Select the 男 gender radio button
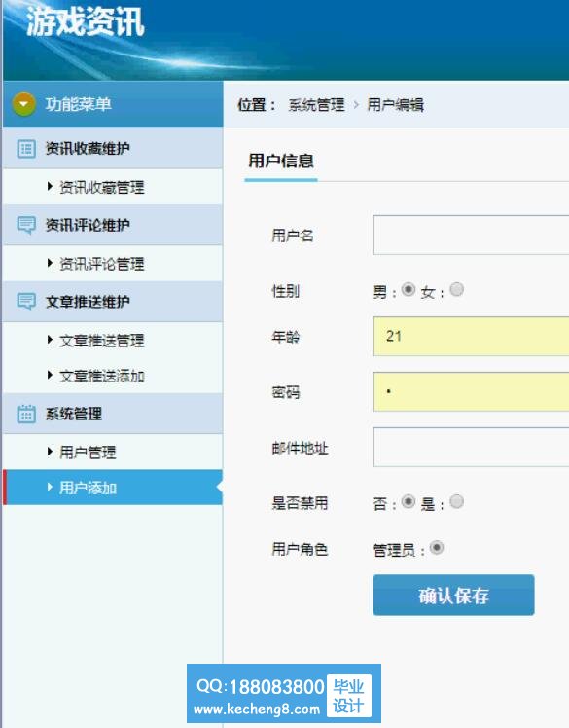The width and height of the screenshot is (569, 728). point(409,289)
